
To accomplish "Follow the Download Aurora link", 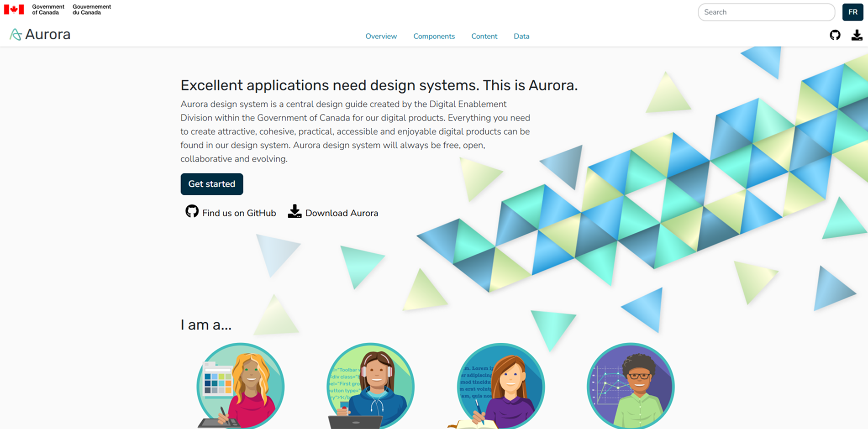I will (x=333, y=212).
